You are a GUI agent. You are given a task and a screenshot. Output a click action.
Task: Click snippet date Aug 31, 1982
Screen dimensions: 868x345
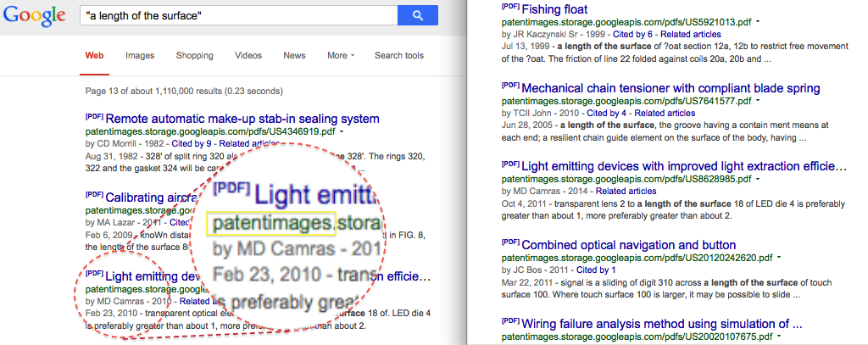pyautogui.click(x=111, y=156)
